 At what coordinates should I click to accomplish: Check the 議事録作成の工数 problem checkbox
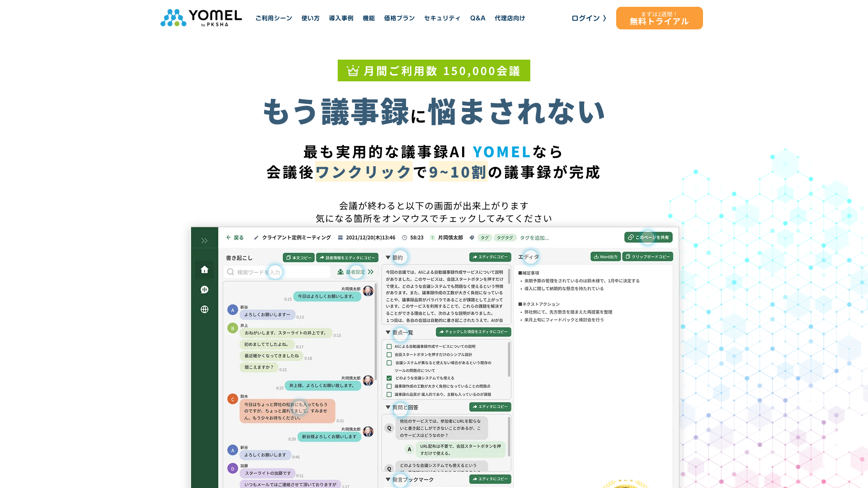(x=390, y=386)
